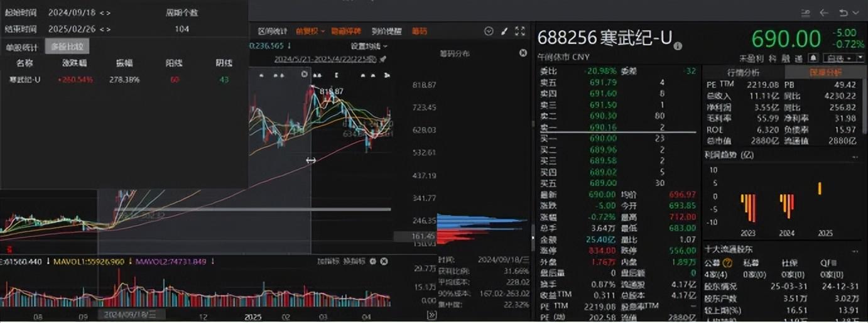Screen dimensions: 868x323
Task: Click the 到价提醒 button
Action: point(386,31)
